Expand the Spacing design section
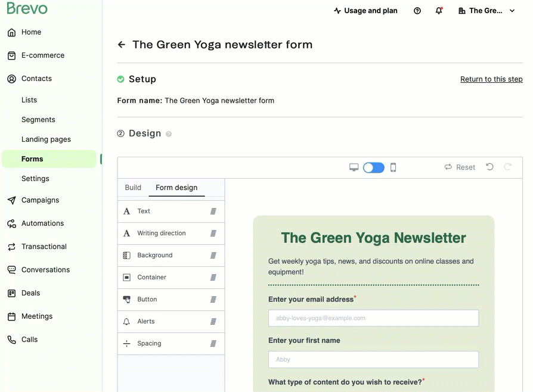 coord(171,343)
